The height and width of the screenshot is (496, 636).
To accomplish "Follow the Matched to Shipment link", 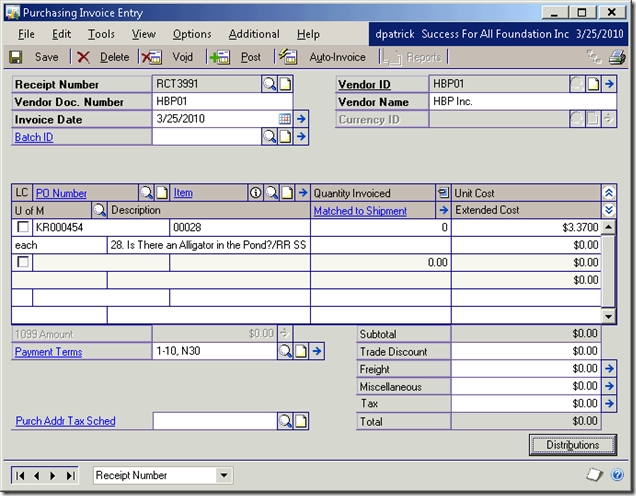I will 360,211.
